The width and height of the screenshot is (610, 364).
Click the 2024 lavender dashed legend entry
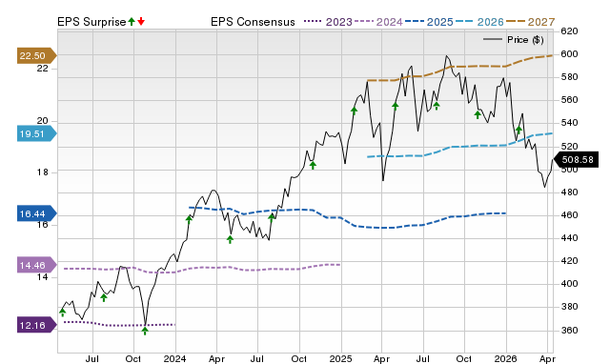378,22
